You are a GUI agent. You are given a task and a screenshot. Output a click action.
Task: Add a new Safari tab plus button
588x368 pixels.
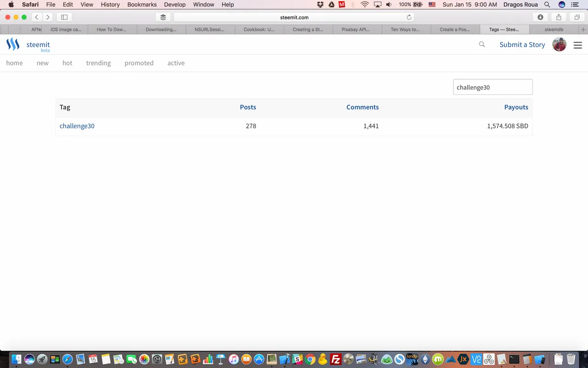[583, 29]
